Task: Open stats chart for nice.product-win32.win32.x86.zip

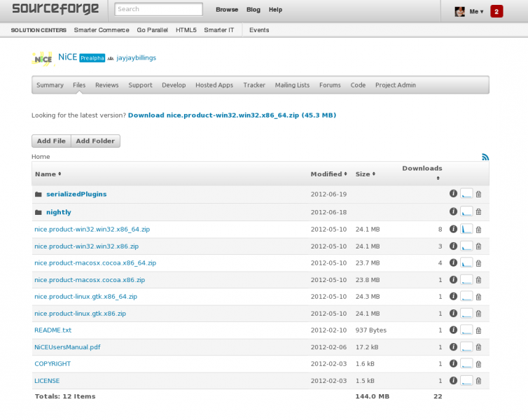Action: coord(466,246)
